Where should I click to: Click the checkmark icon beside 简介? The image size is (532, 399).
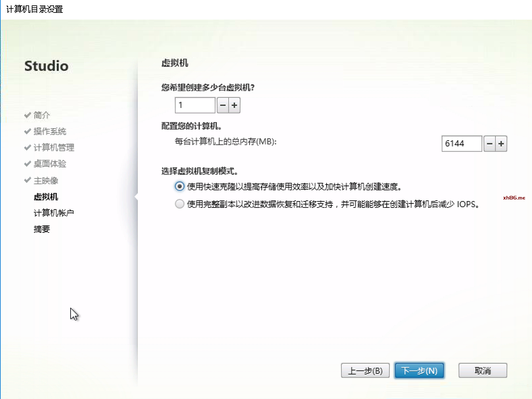[28, 115]
